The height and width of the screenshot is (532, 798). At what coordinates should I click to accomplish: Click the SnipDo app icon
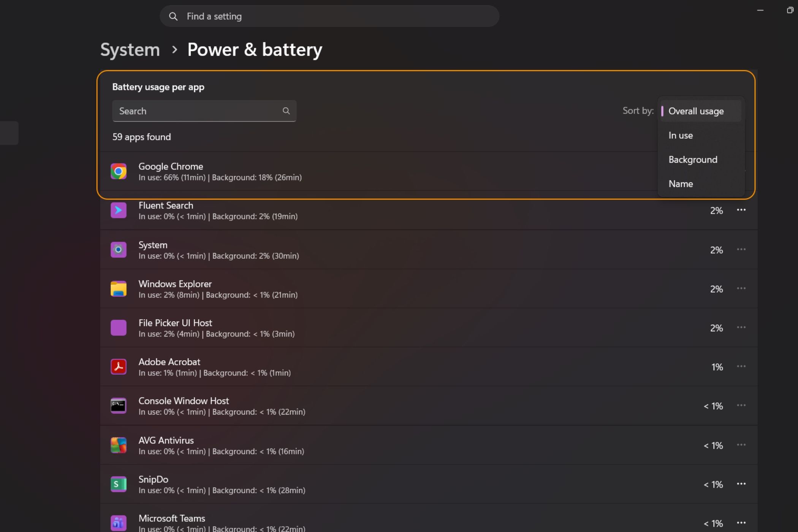click(119, 484)
